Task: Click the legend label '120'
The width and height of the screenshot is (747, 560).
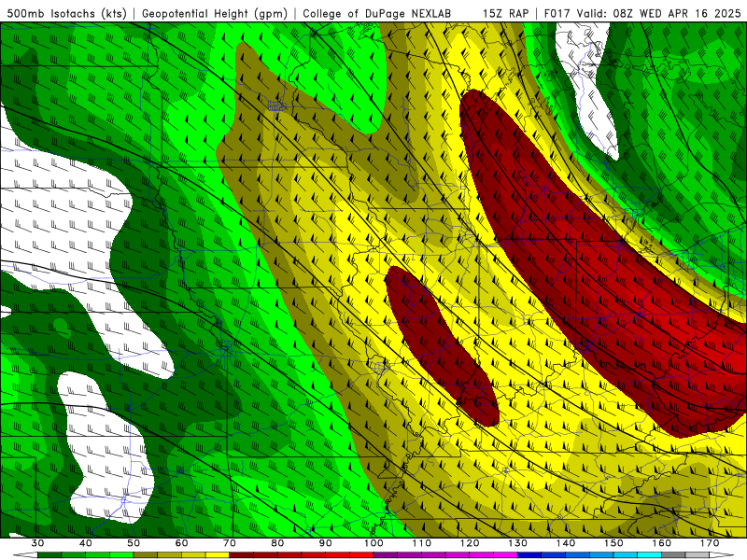Action: point(470,543)
